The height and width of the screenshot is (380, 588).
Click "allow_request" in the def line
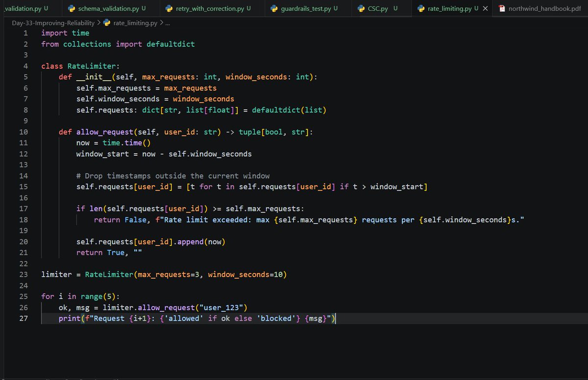click(105, 132)
